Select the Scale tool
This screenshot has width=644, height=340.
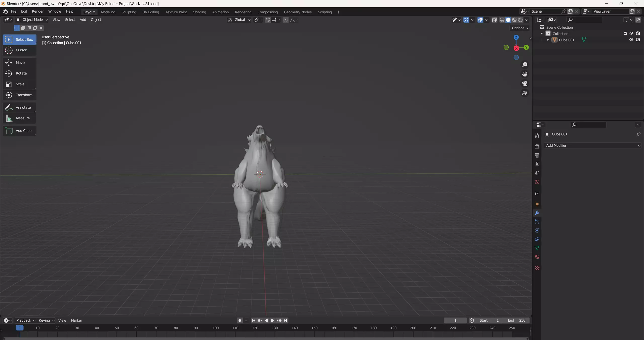[19, 84]
